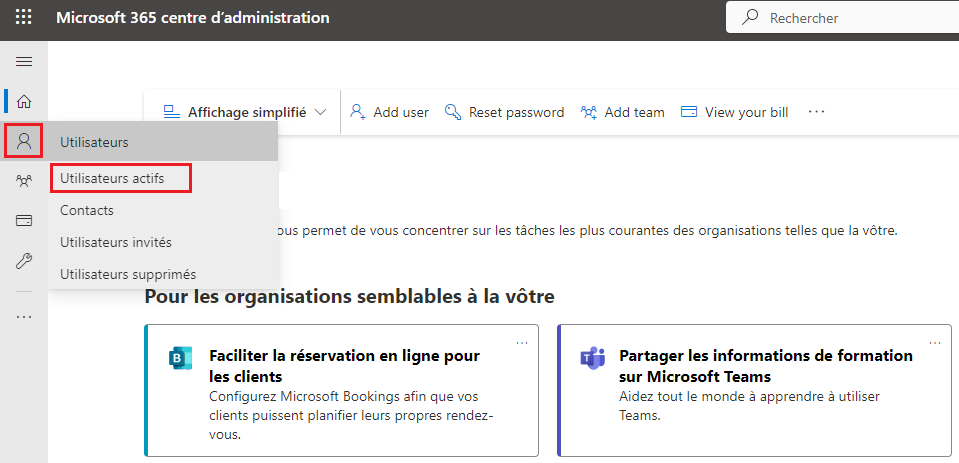Go to the Home icon in sidebar
959x463 pixels.
[24, 102]
